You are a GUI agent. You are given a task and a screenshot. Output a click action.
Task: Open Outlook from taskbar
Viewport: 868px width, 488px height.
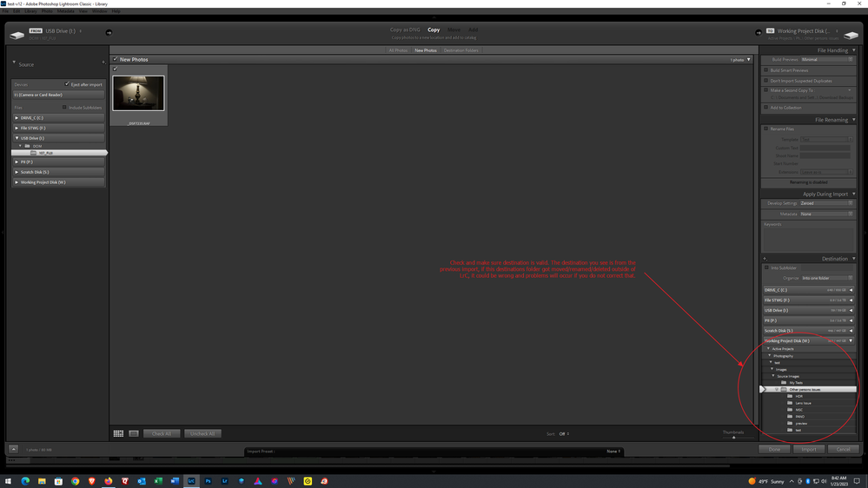(x=141, y=481)
